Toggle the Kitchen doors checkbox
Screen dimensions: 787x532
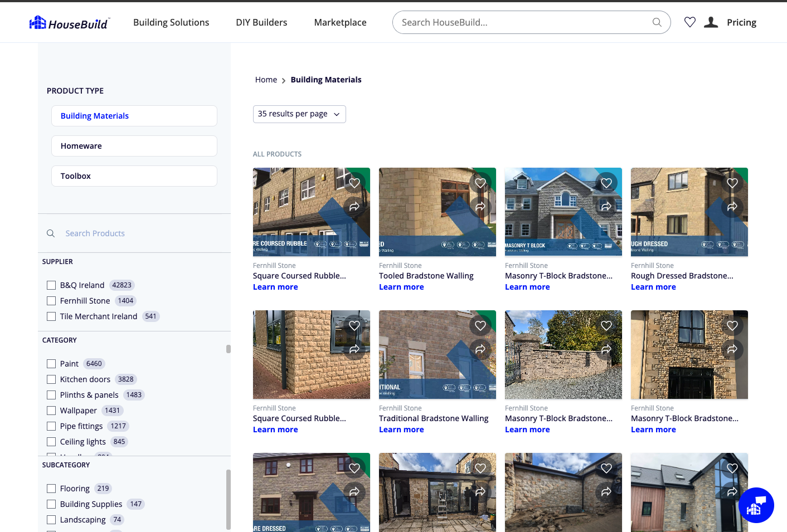click(51, 379)
